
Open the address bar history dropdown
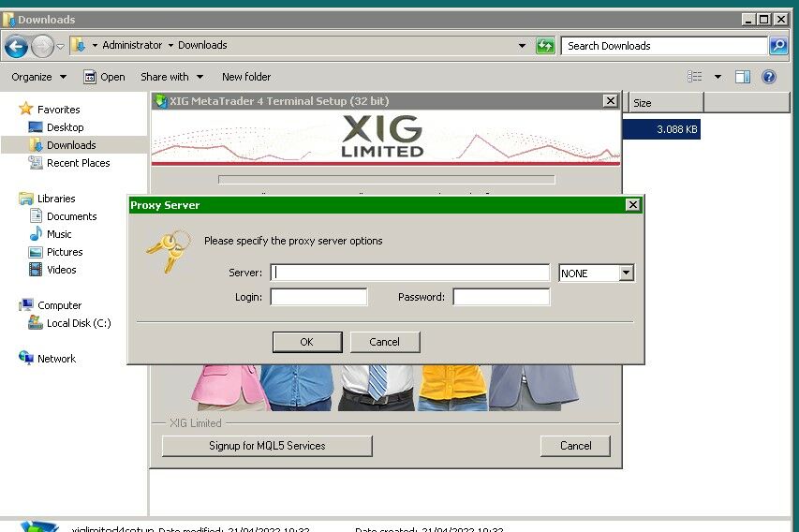coord(522,46)
